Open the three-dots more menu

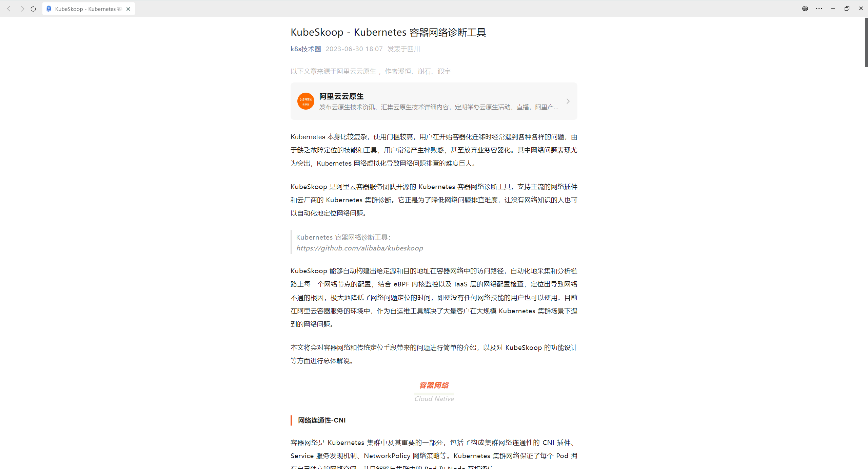819,8
